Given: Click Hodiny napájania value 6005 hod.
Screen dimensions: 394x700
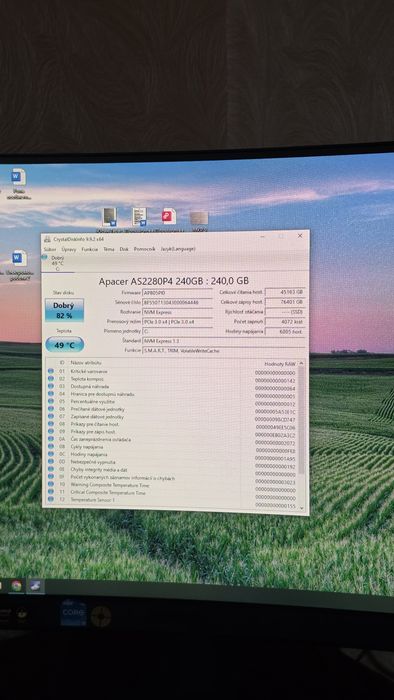Looking at the screenshot, I should coord(286,331).
